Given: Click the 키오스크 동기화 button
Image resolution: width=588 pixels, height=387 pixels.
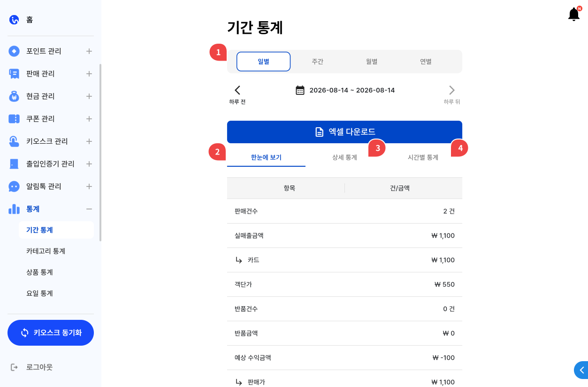Looking at the screenshot, I should tap(51, 333).
